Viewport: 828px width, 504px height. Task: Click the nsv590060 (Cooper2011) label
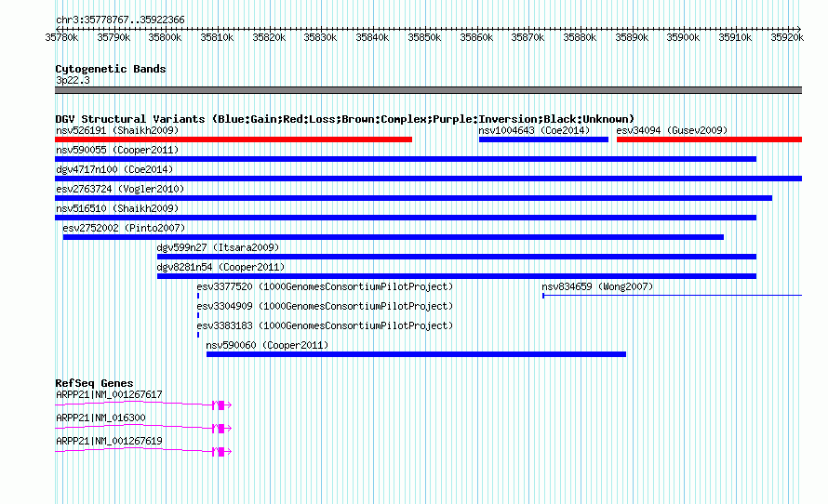[x=267, y=345]
